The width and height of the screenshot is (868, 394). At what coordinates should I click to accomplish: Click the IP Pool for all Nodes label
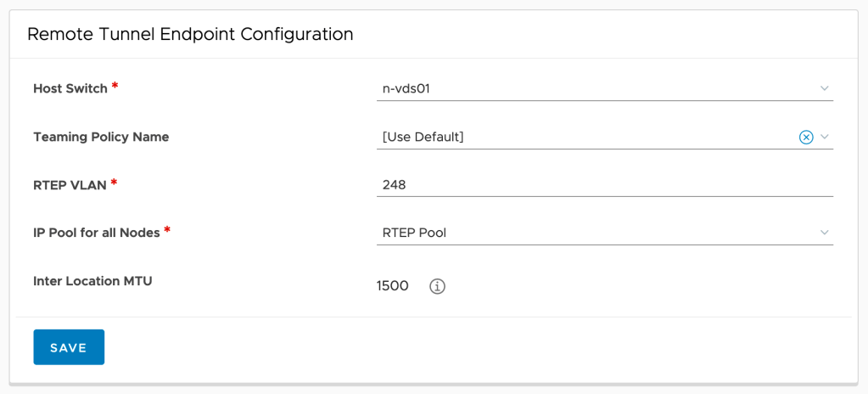[x=96, y=233]
